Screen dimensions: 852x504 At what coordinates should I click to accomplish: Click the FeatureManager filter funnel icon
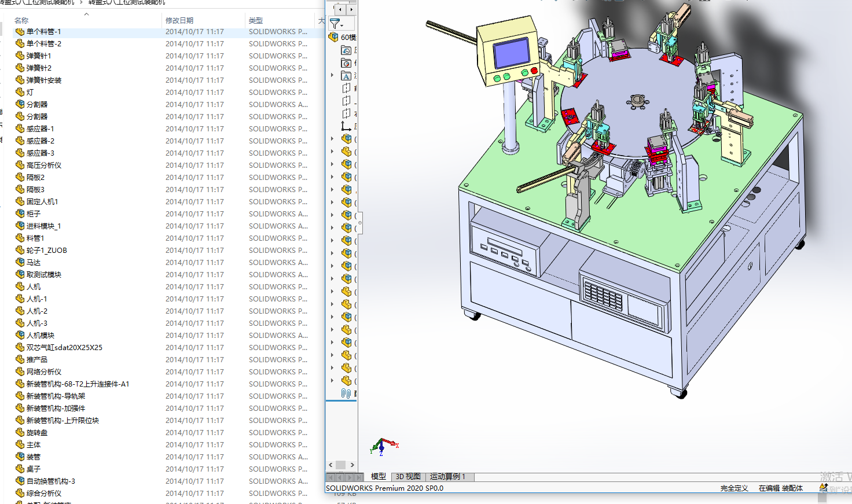(335, 24)
